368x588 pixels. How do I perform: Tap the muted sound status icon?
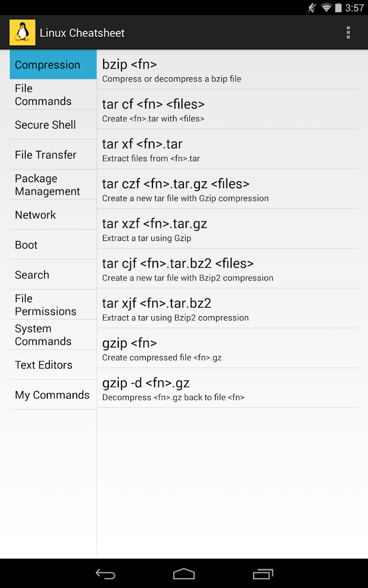[x=312, y=7]
